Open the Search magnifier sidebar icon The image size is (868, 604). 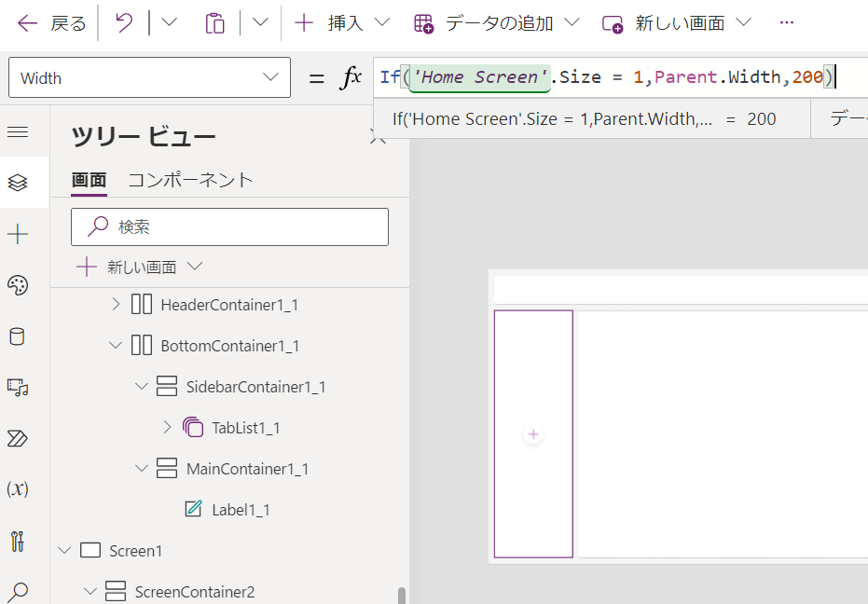(18, 592)
